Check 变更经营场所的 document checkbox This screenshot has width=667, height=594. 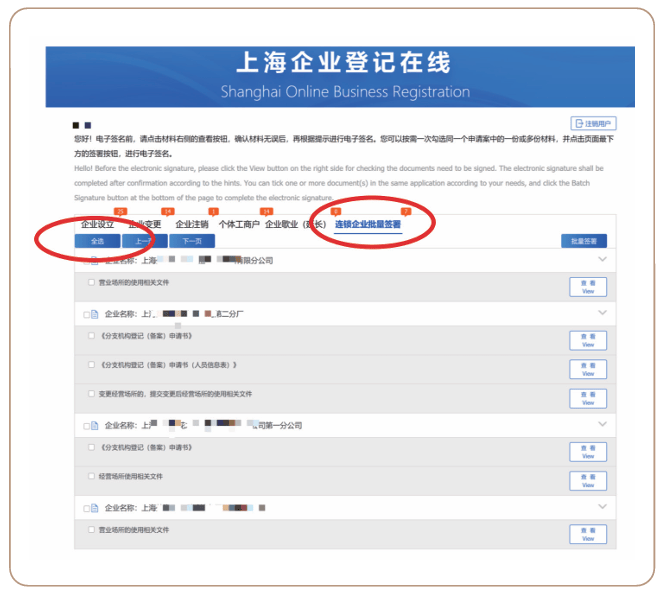[x=91, y=394]
